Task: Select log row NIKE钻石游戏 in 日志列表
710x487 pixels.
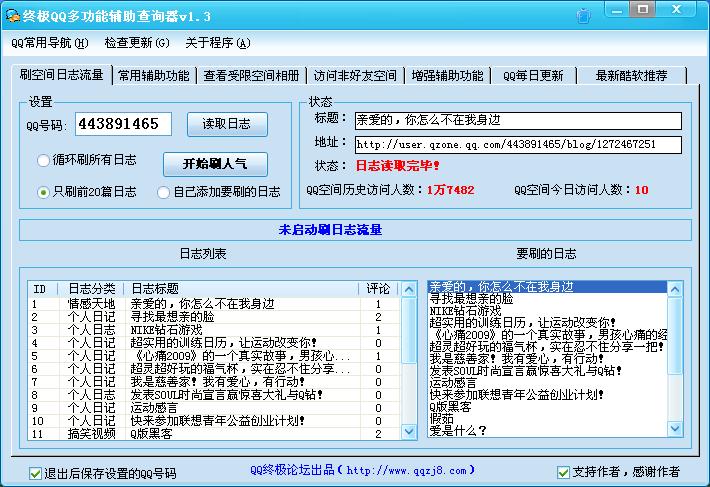Action: tap(214, 330)
